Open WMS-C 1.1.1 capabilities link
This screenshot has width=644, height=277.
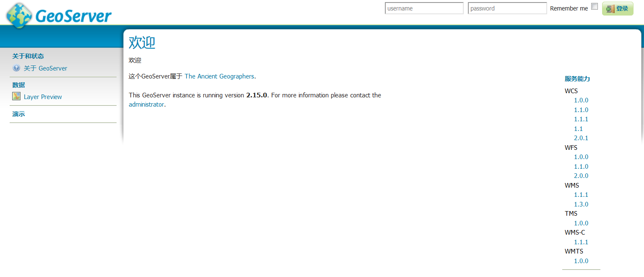(581, 242)
